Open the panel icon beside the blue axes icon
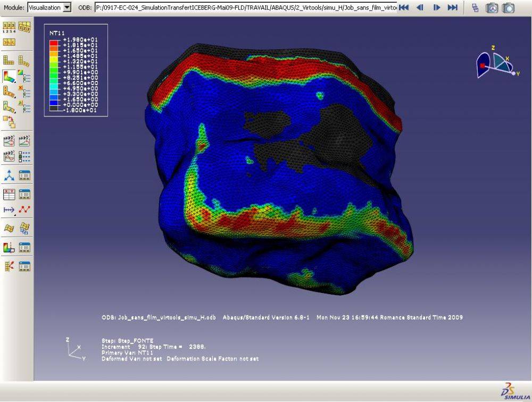This screenshot has width=532, height=402. (24, 175)
